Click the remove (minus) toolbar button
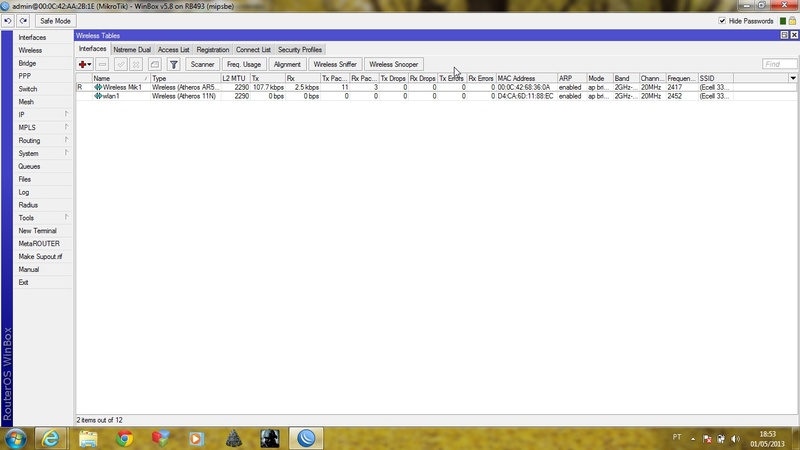 [102, 64]
